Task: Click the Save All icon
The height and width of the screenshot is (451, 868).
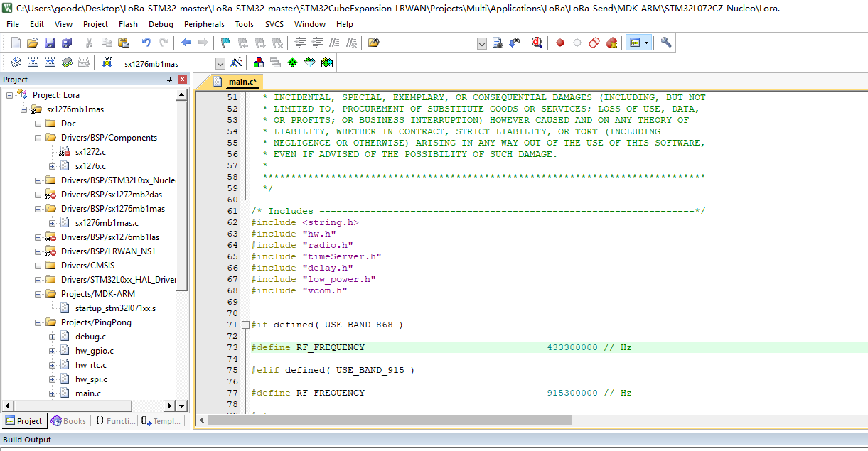Action: (66, 43)
